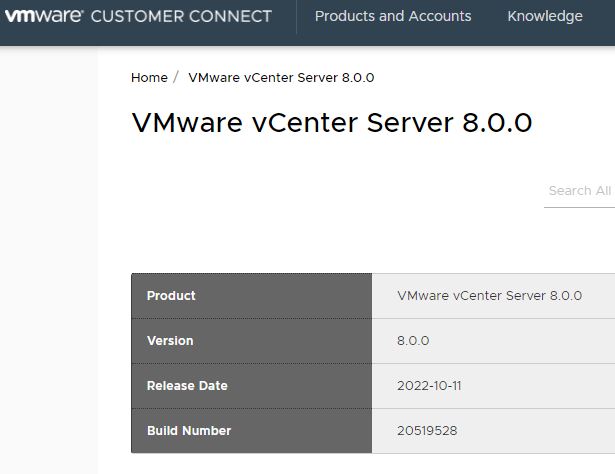Click the version value 8.0.0 in table

(413, 341)
